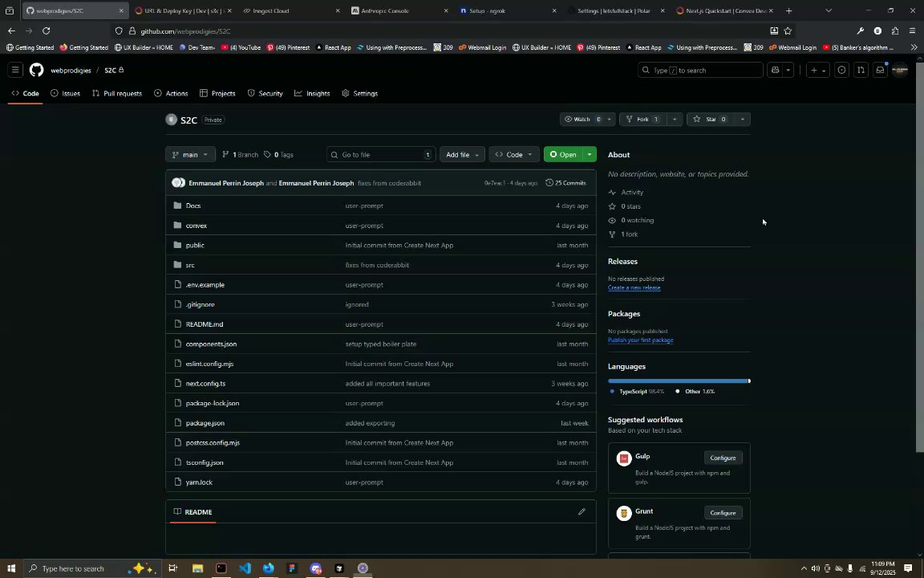Click the edit README pencil icon
Viewport: 924px width, 578px height.
[582, 512]
